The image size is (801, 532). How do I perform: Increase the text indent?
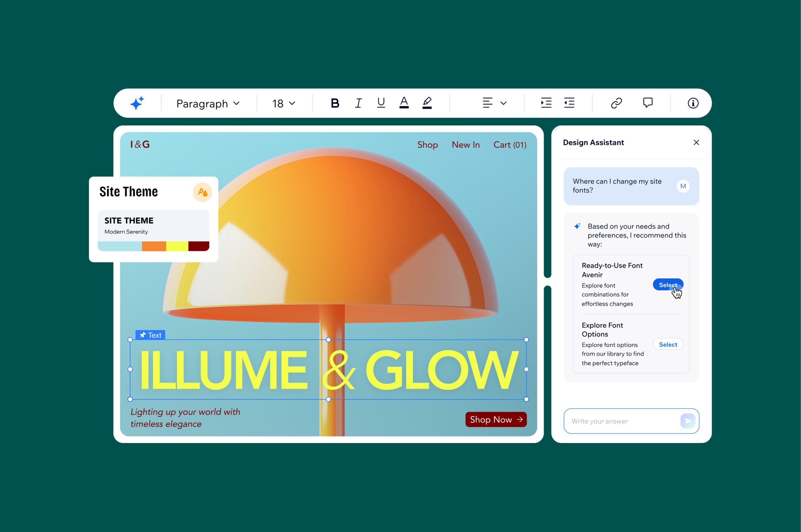(546, 103)
